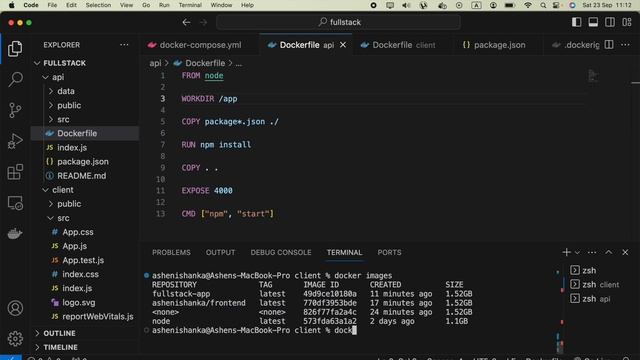Split the editor right
The width and height of the screenshot is (640, 360).
click(x=609, y=45)
